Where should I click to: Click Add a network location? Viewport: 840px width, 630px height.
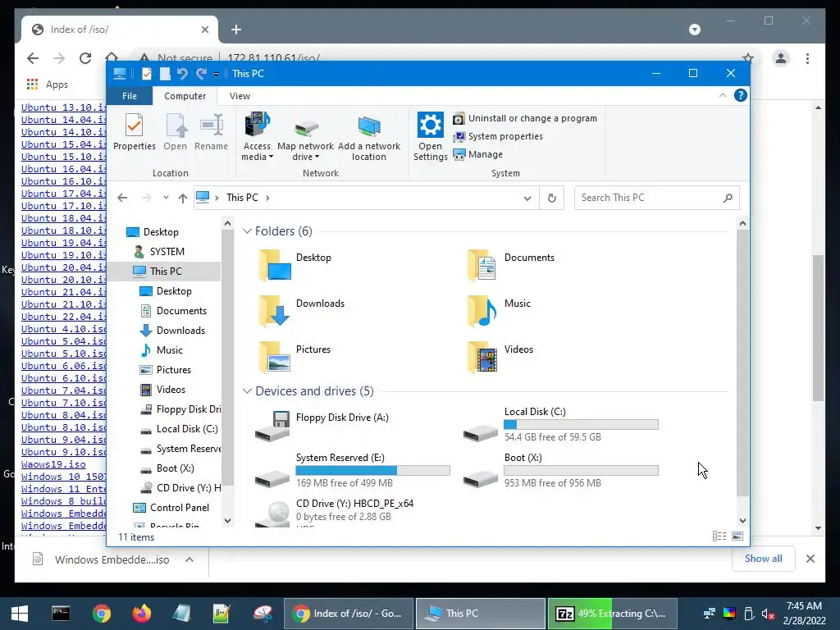(x=368, y=138)
